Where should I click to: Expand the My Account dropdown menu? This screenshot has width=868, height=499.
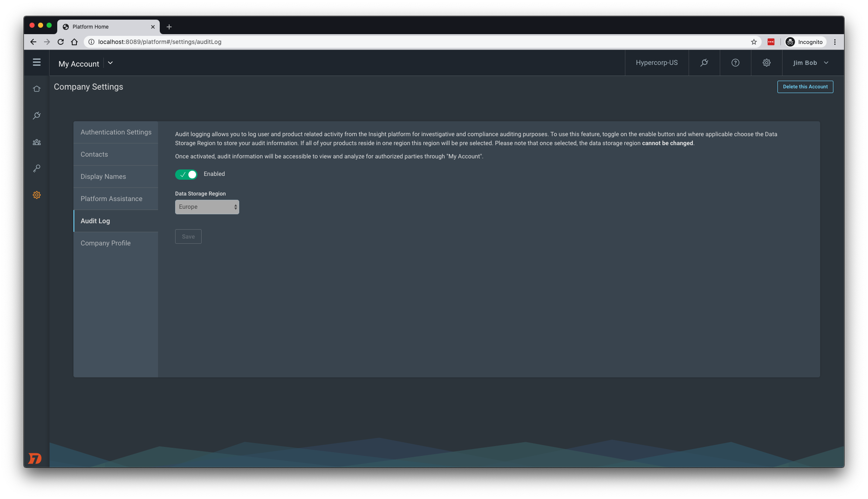click(x=110, y=62)
